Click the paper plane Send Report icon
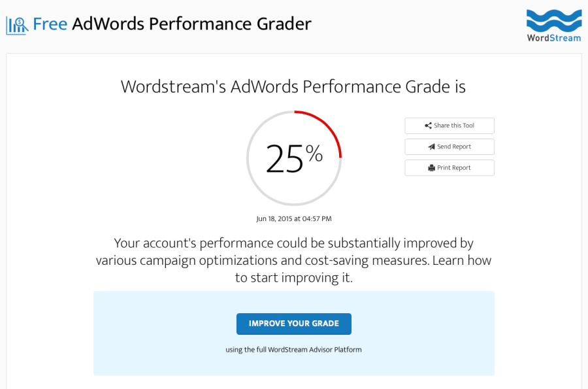Image resolution: width=588 pixels, height=389 pixels. (x=432, y=146)
